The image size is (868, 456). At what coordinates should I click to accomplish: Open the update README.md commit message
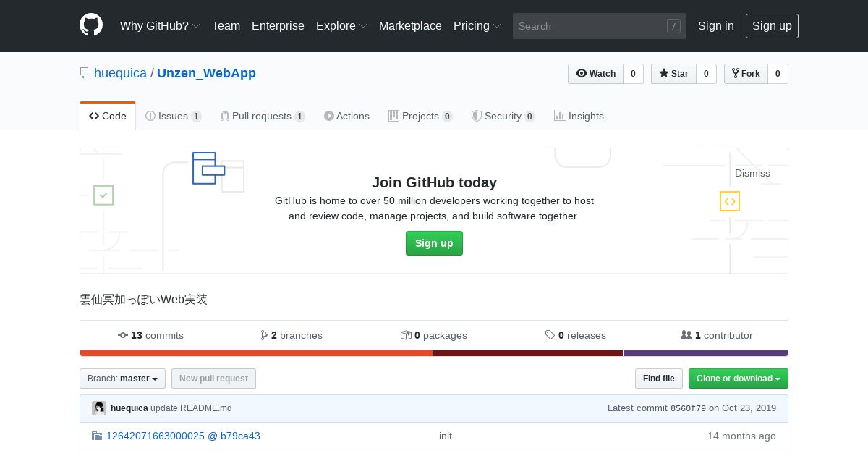tap(191, 408)
